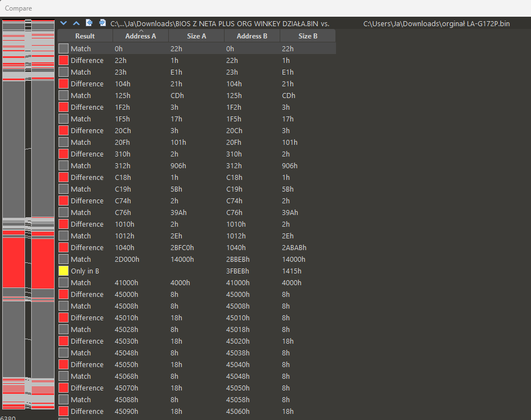Click Size B value 2ABABh
This screenshot has width=531, height=420.
294,247
